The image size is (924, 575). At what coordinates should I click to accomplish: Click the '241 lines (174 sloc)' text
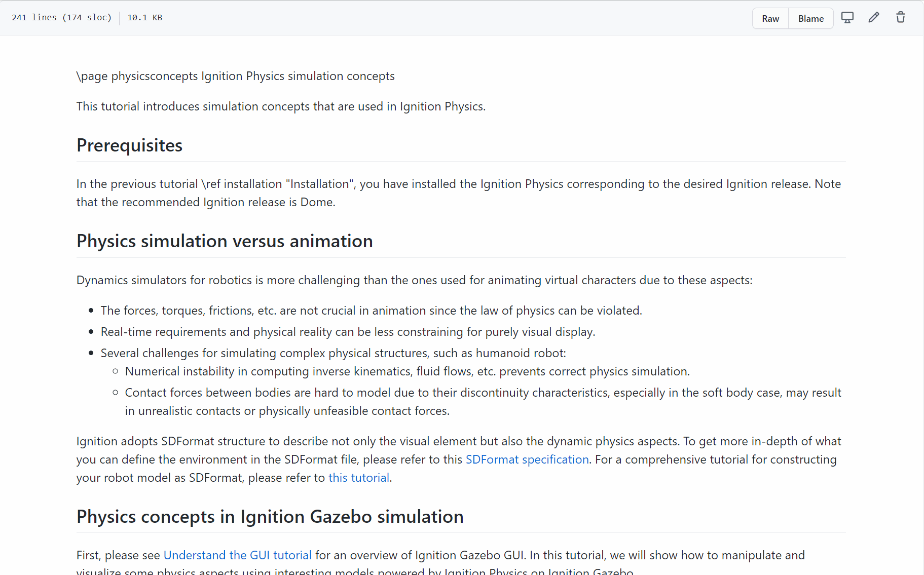point(62,18)
